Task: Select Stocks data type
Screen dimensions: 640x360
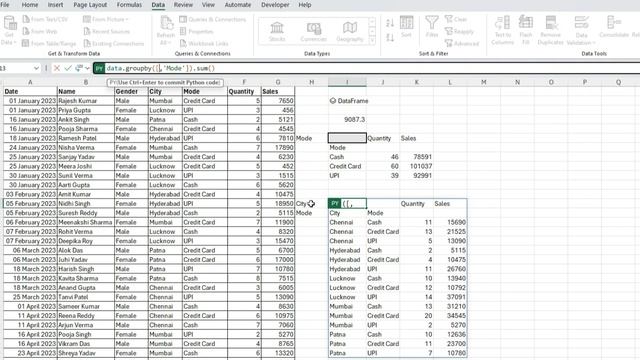Action: (x=277, y=31)
